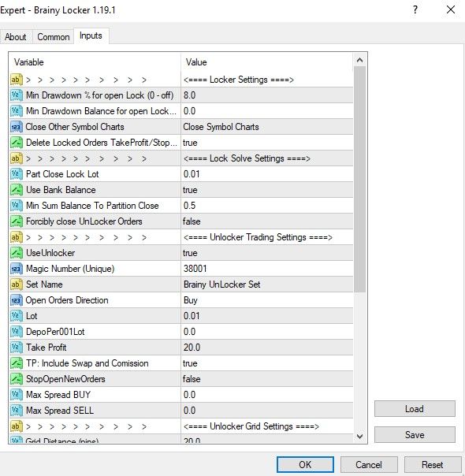Click the Save button
465x476 pixels.
point(415,435)
